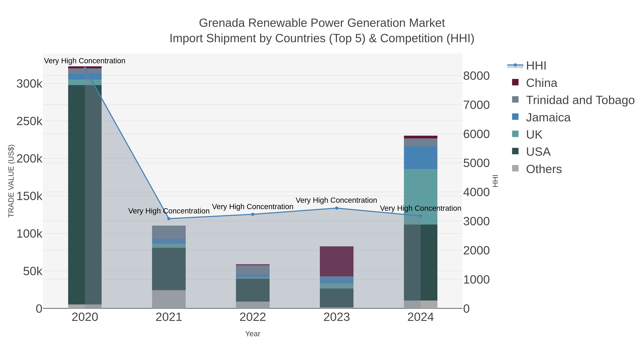The width and height of the screenshot is (644, 362).
Task: Click Very High Concentration label above 2023
Action: tap(336, 200)
